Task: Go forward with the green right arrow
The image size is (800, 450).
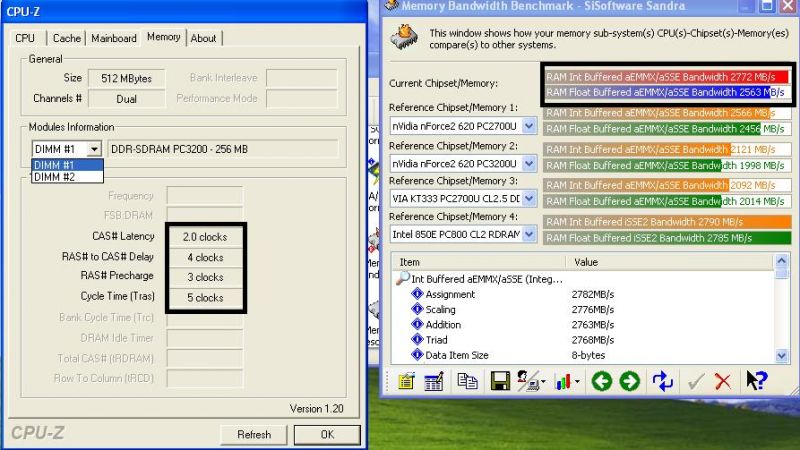Action: point(630,381)
